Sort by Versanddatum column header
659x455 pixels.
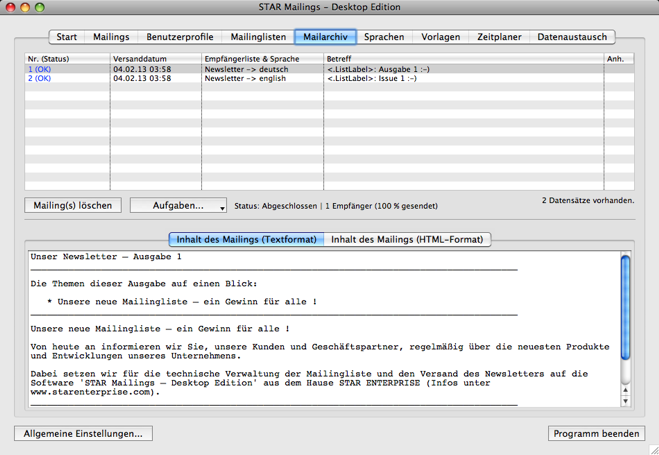(x=156, y=59)
